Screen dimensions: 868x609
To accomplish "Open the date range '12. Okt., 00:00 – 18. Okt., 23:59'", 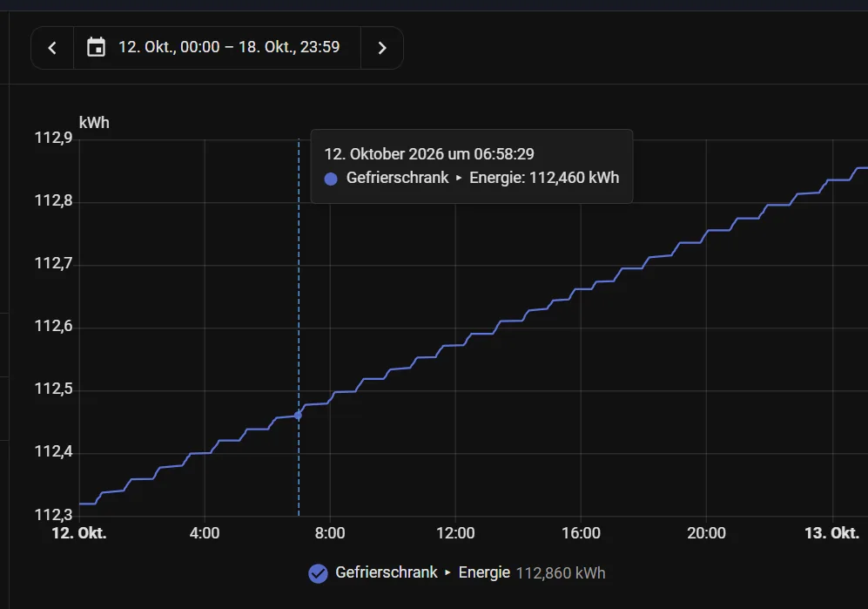I will [217, 48].
